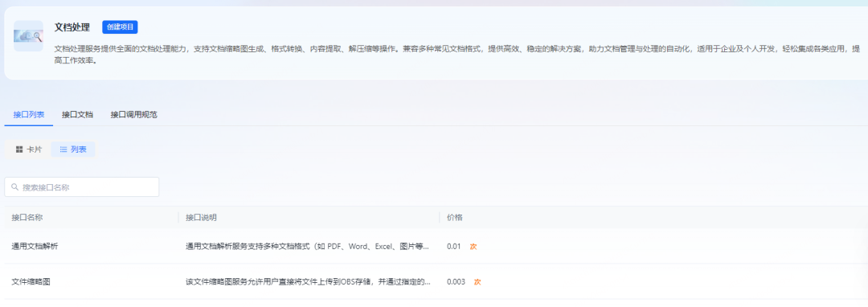Switch to the 接口列表 tab
The image size is (868, 307).
click(29, 114)
